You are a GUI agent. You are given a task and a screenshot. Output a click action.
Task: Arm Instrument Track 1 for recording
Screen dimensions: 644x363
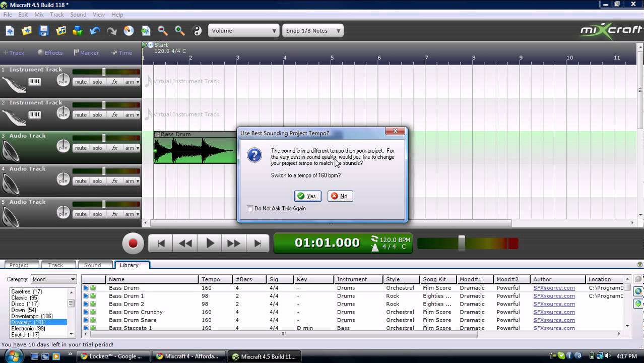[130, 82]
